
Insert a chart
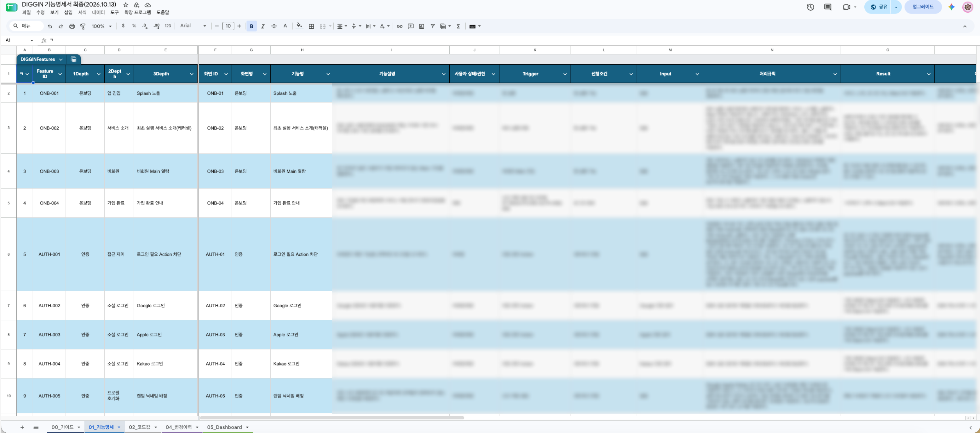point(422,26)
